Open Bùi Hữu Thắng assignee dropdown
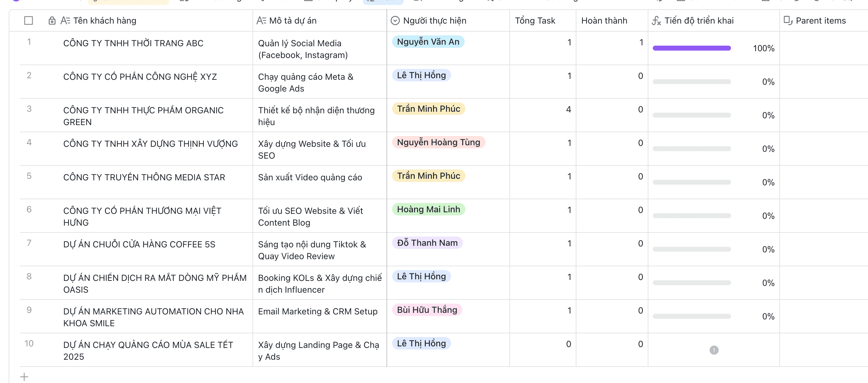Screen dimensions: 868x383 point(427,310)
